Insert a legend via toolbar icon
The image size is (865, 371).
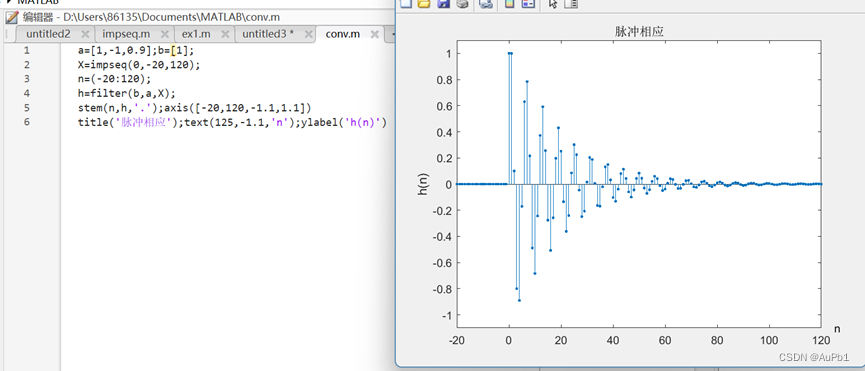pos(528,3)
